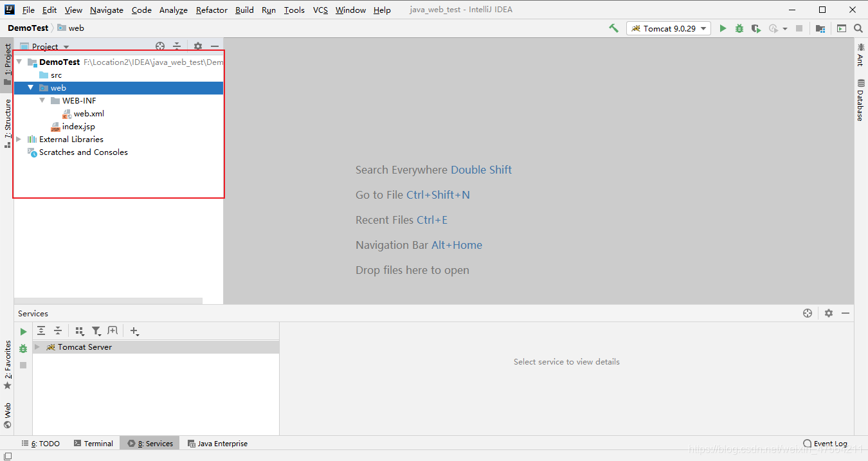Screen dimensions: 868x461
Task: Open Services panel gear options
Action: point(829,313)
